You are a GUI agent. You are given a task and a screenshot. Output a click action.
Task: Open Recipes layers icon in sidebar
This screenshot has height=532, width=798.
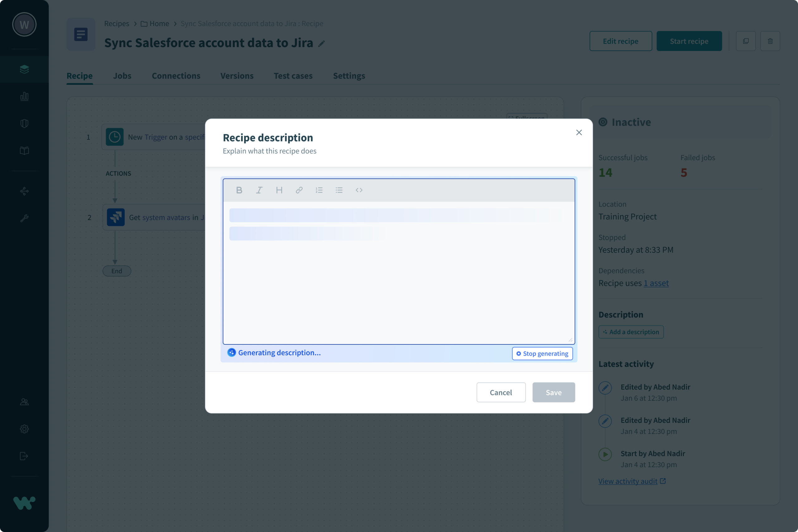24,69
